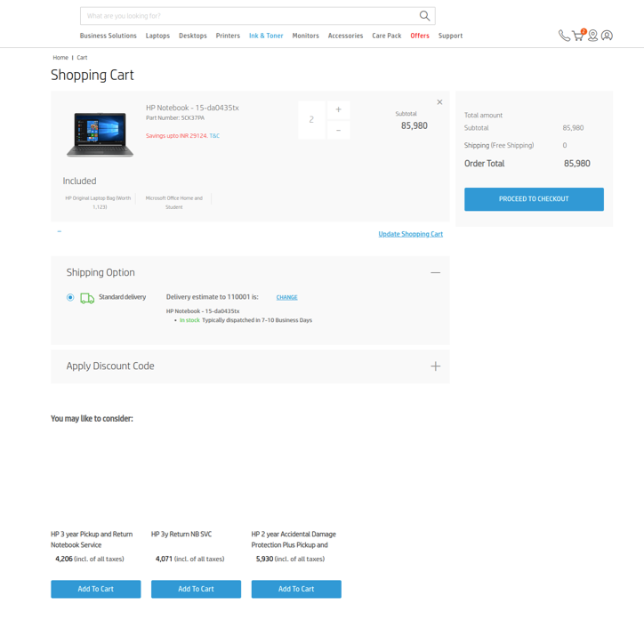
Task: Select the Standard delivery radio button
Action: (70, 297)
